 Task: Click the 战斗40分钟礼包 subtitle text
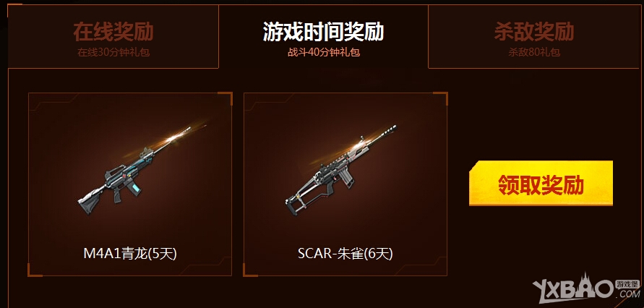(324, 53)
